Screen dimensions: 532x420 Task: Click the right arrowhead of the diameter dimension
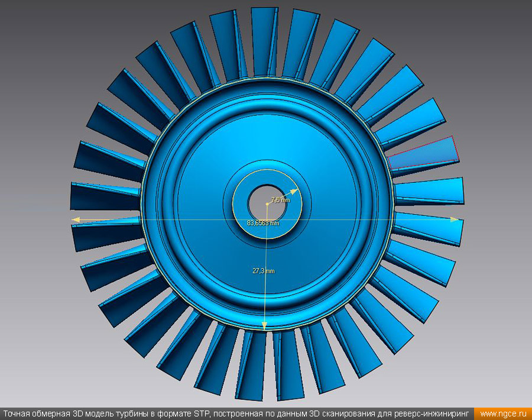(454, 219)
